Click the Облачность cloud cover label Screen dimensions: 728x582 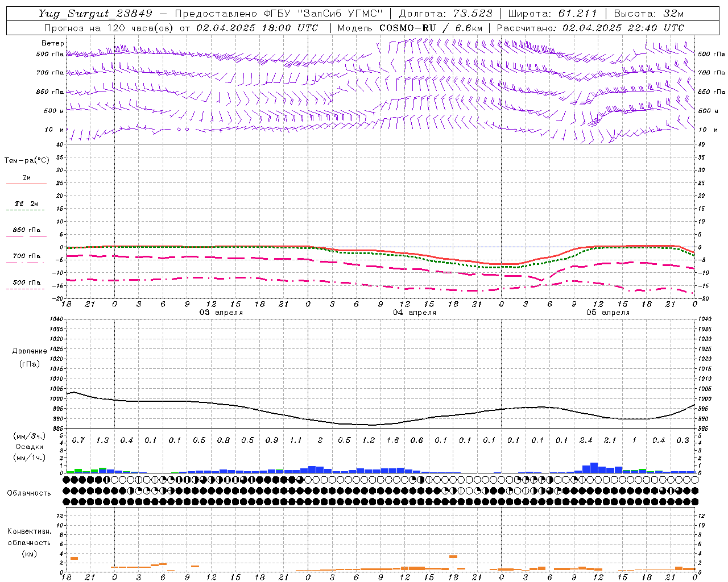pos(29,493)
